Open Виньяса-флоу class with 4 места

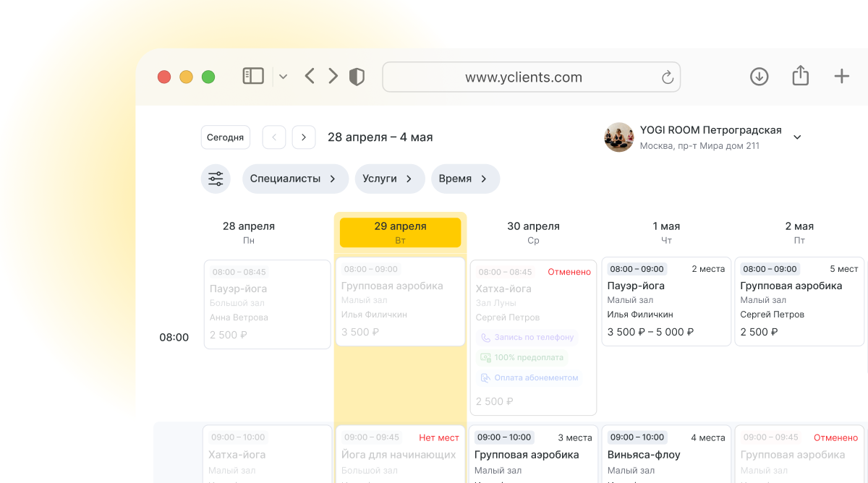pos(666,453)
